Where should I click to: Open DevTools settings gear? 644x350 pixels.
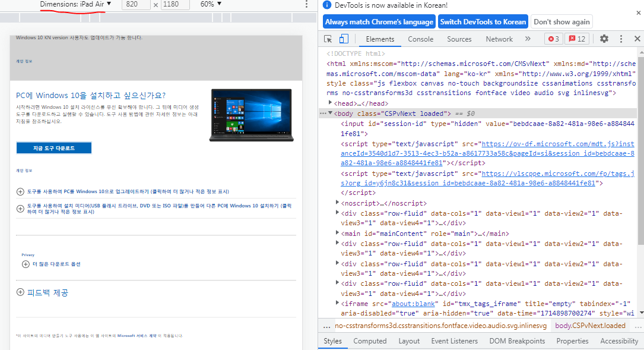(x=604, y=39)
